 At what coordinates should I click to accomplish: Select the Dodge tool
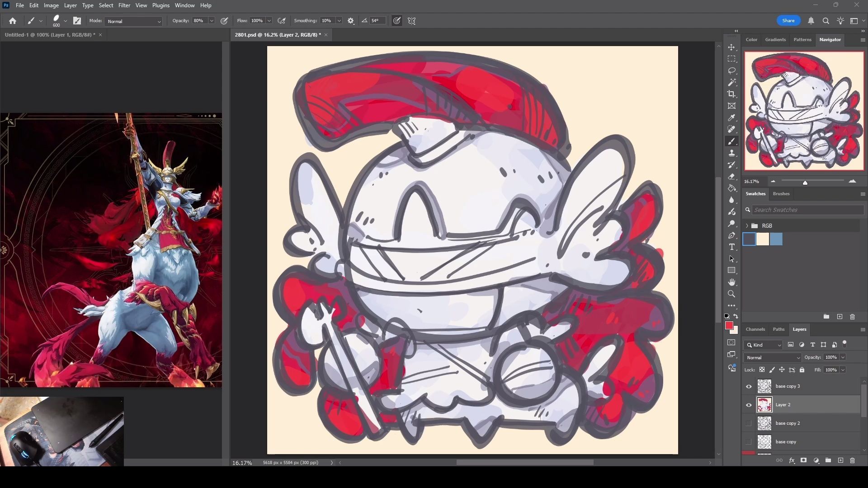731,224
